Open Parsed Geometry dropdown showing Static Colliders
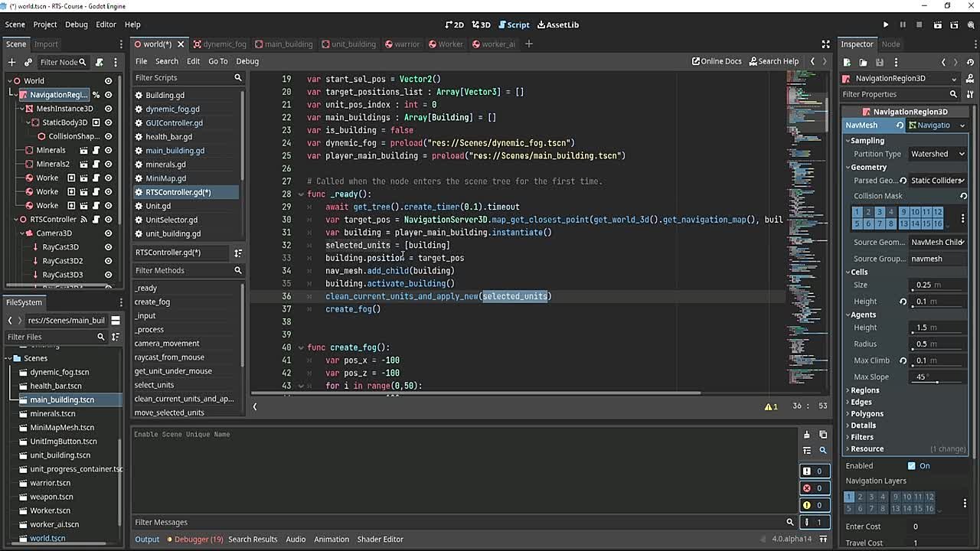The width and height of the screenshot is (980, 551). point(938,181)
